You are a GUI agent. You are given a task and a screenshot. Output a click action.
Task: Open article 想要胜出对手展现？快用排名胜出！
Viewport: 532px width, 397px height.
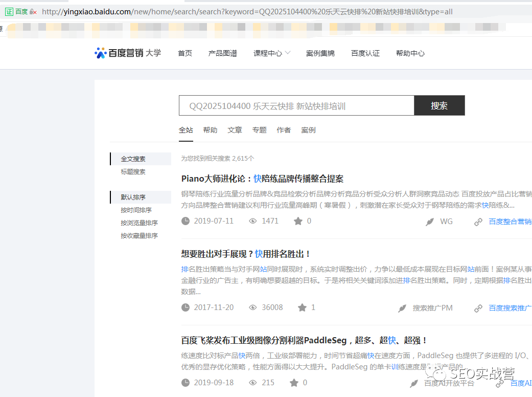pyautogui.click(x=246, y=254)
